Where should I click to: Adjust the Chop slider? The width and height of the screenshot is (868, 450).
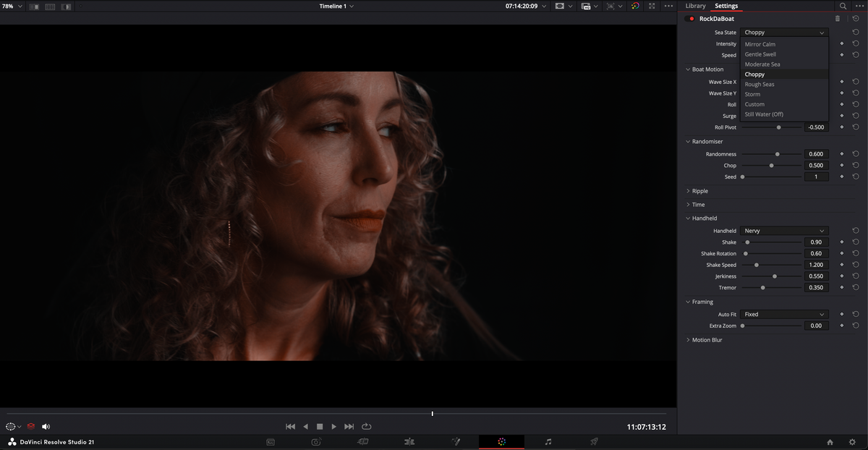[x=771, y=166]
